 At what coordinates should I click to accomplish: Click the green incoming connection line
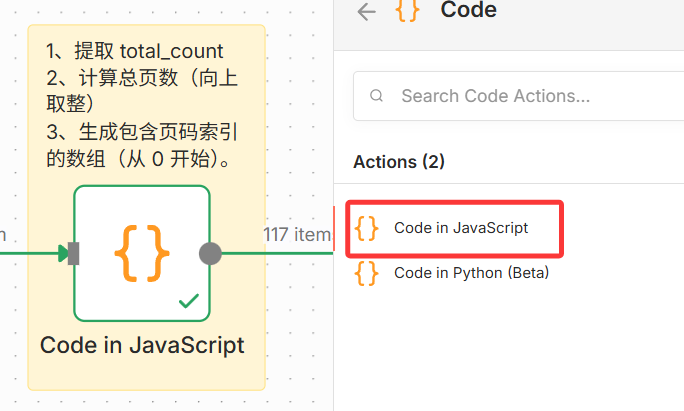tap(30, 253)
